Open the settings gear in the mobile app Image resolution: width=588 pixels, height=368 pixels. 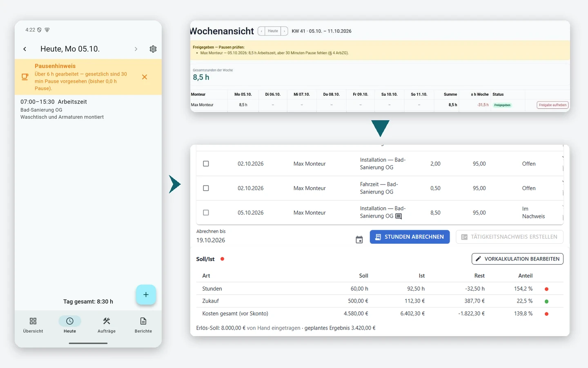pos(153,49)
